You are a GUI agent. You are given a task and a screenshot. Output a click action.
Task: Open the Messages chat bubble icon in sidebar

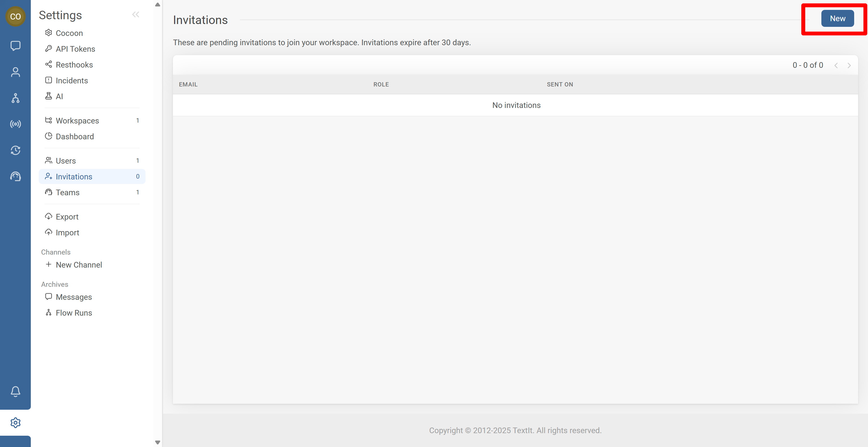(x=16, y=46)
